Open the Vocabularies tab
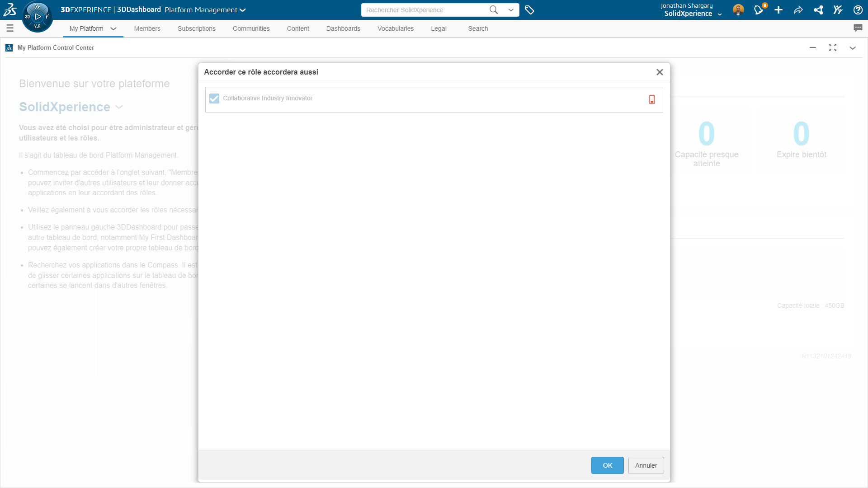868x488 pixels. [x=396, y=28]
